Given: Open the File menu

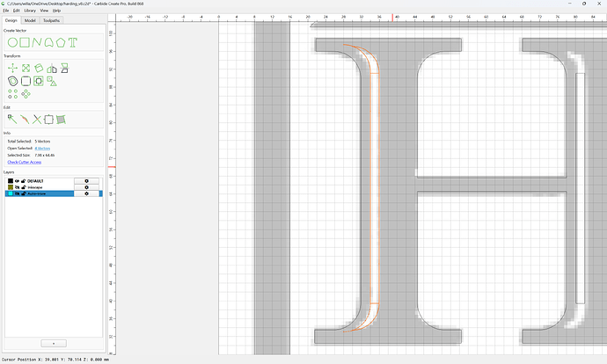Looking at the screenshot, I should tap(6, 11).
